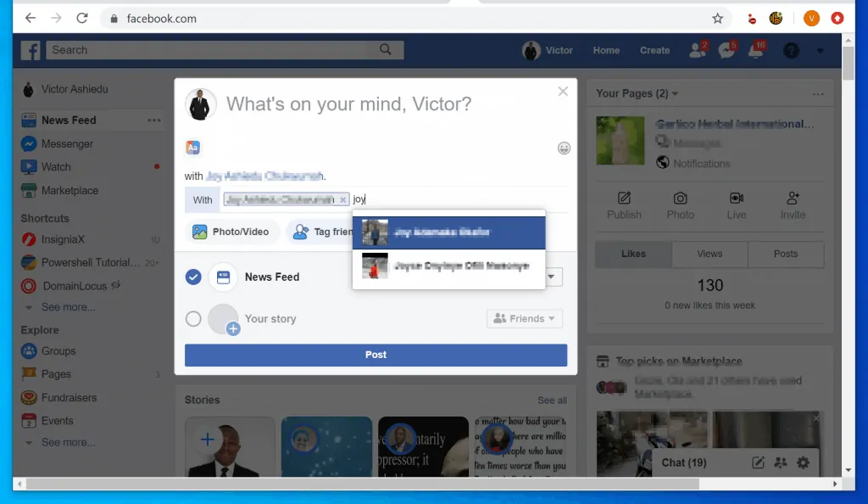Screen dimensions: 868x504
Task: Add Photo/Video to post
Action: point(231,232)
